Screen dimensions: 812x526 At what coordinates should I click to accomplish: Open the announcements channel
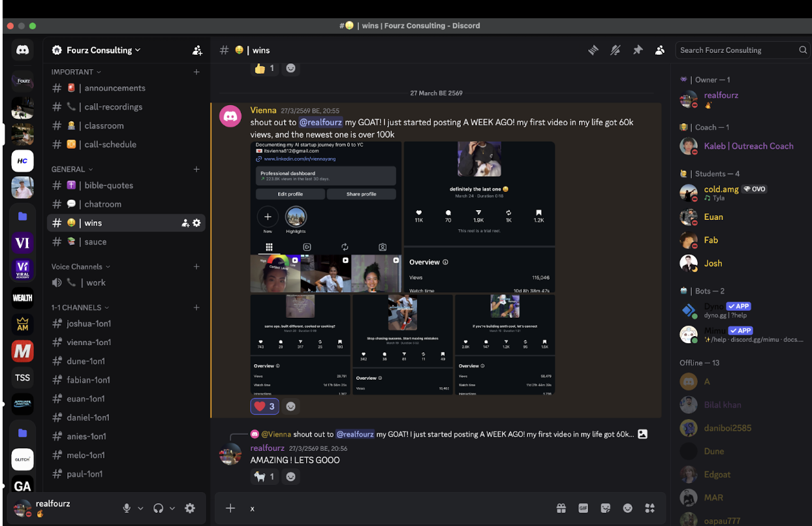114,88
